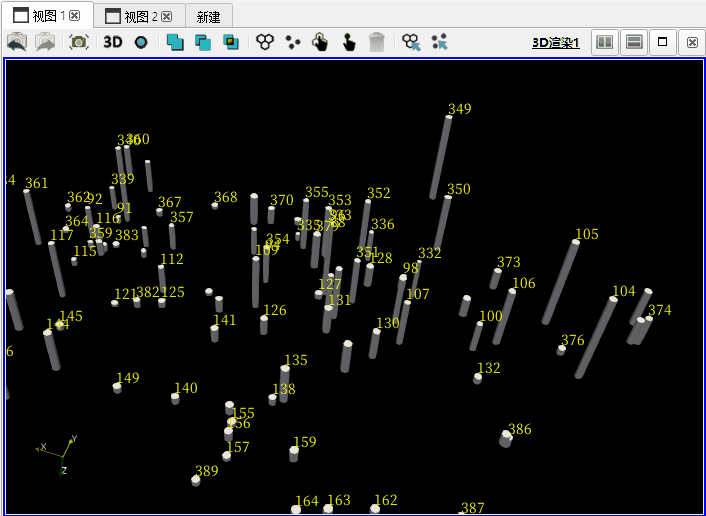The height and width of the screenshot is (516, 706).
Task: Click the second teal overlapping squares icon
Action: [203, 42]
